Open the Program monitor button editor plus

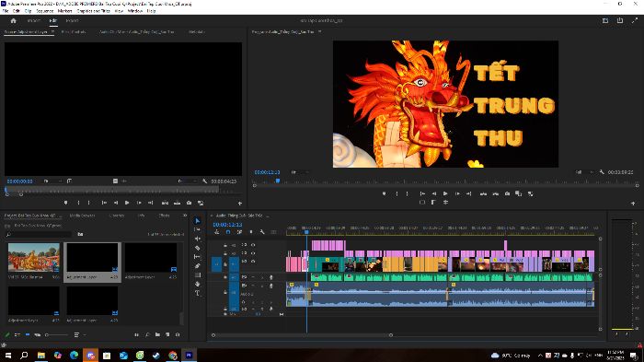point(633,203)
